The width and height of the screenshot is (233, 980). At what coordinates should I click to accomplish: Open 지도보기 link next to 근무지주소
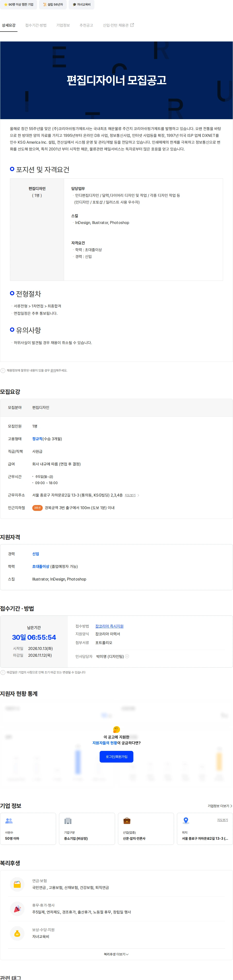click(x=130, y=495)
